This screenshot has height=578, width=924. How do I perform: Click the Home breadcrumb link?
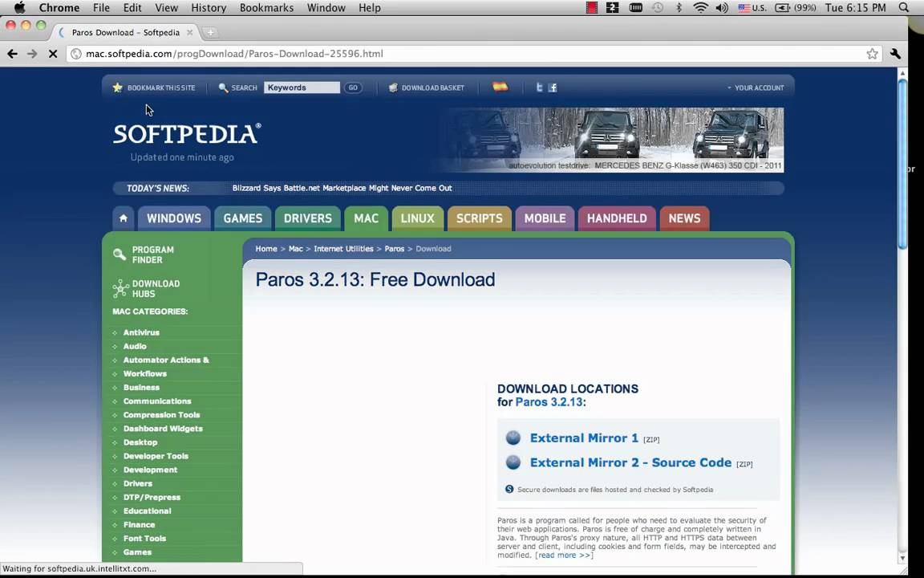(x=266, y=249)
